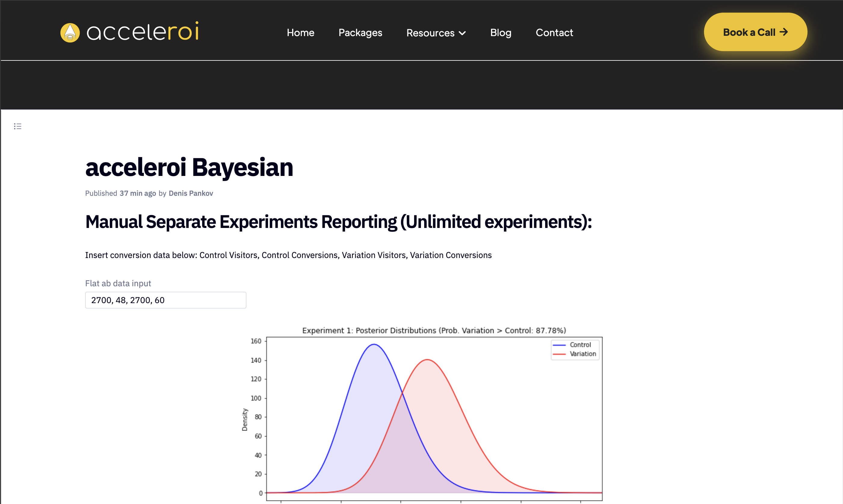This screenshot has width=843, height=504.
Task: Click the Experiment 1 chart title
Action: [x=434, y=330]
